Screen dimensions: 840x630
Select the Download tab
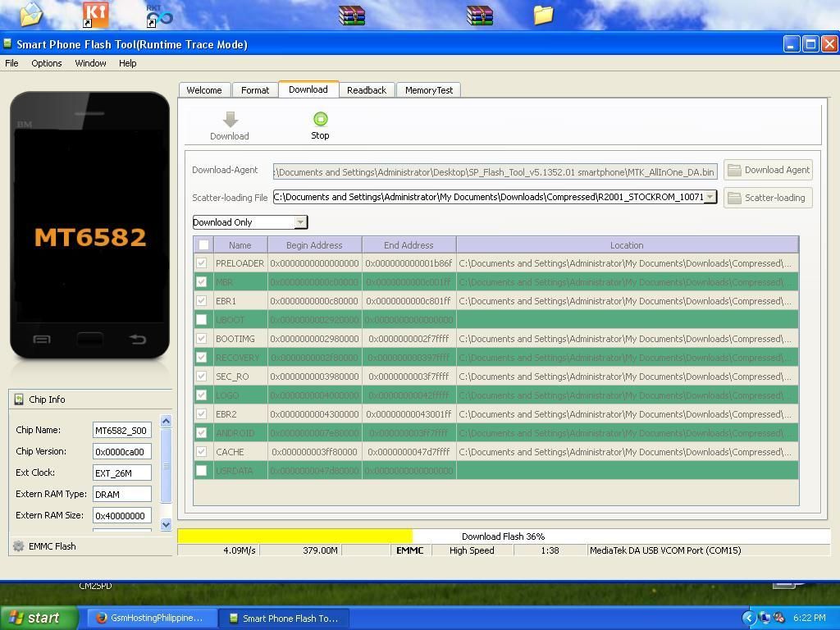click(x=308, y=89)
